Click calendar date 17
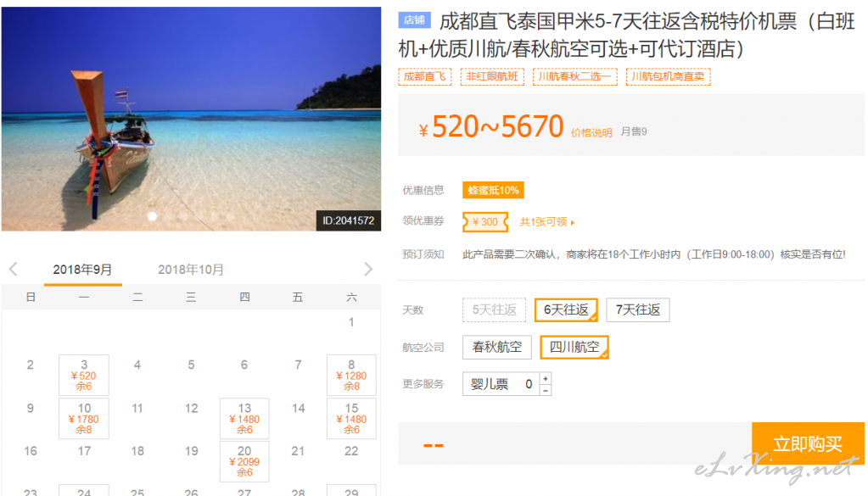868x496 pixels. pyautogui.click(x=84, y=451)
